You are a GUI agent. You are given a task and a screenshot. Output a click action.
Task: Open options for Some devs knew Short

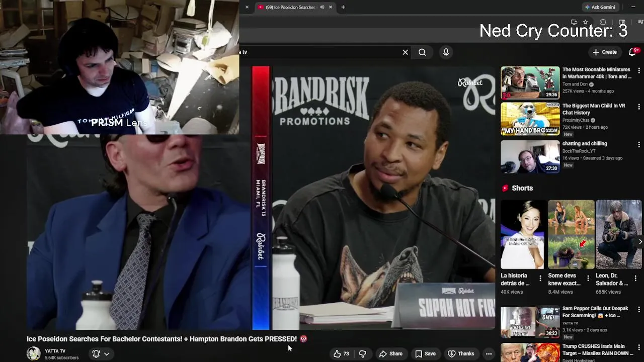click(x=588, y=278)
